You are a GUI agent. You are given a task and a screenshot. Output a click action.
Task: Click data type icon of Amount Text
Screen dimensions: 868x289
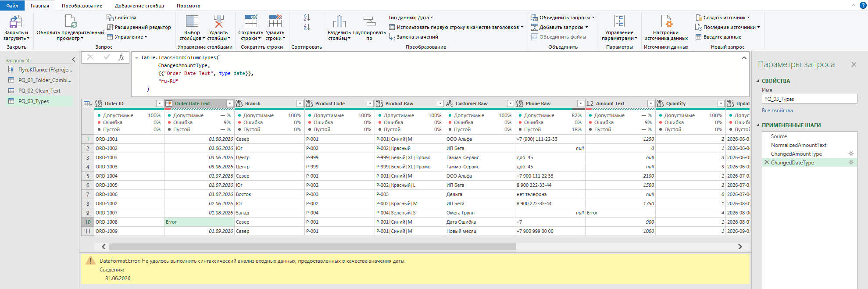(590, 103)
